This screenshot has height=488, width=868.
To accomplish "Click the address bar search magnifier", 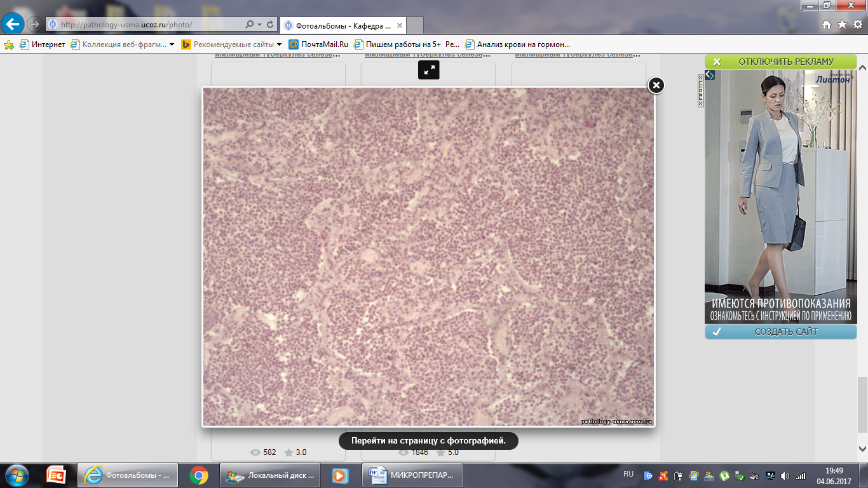I will [x=250, y=25].
